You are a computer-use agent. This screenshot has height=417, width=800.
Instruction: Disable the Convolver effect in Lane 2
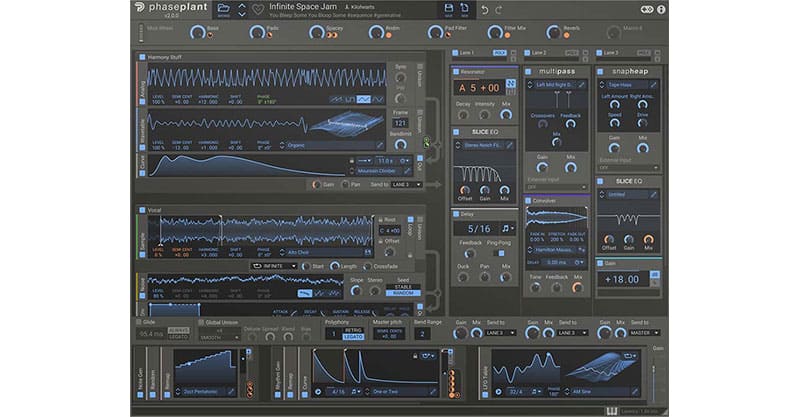coord(528,201)
